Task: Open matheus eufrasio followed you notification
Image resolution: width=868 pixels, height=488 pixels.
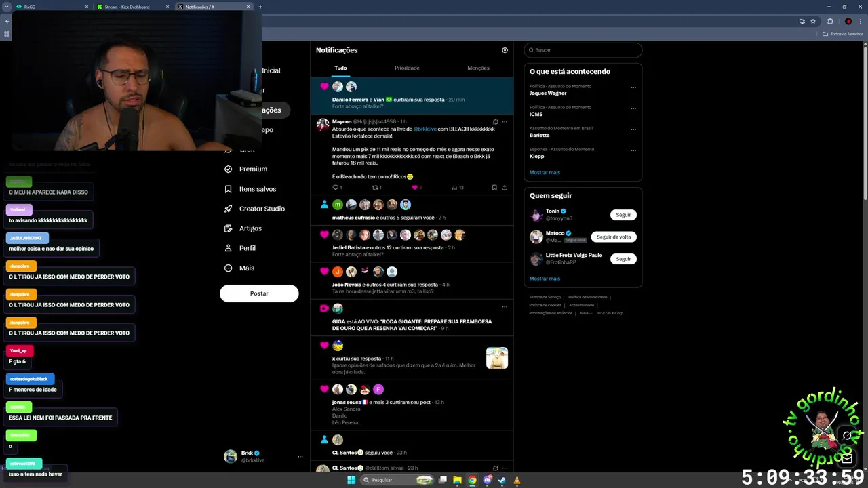Action: (x=412, y=210)
